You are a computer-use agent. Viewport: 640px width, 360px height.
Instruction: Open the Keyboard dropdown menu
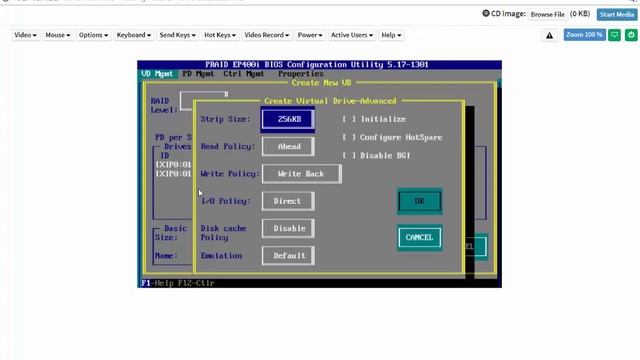point(133,35)
